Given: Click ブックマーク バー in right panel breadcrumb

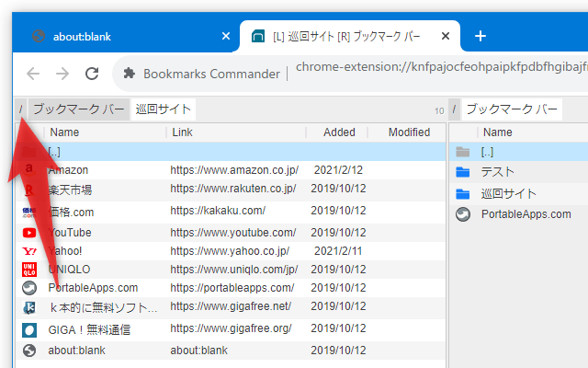Looking at the screenshot, I should pos(512,109).
